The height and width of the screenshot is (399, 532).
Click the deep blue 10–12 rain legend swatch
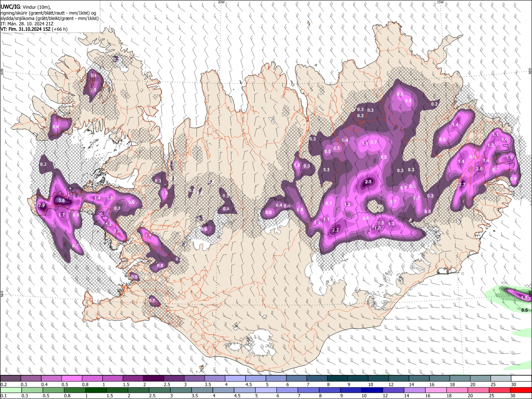(372, 390)
